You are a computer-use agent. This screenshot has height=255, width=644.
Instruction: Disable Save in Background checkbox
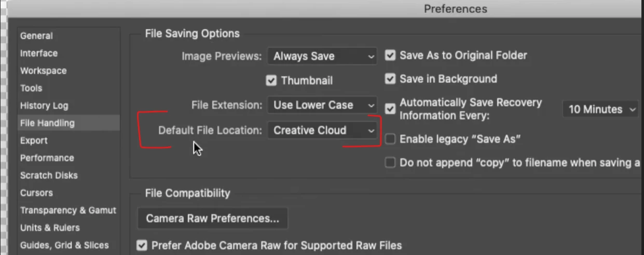(390, 79)
